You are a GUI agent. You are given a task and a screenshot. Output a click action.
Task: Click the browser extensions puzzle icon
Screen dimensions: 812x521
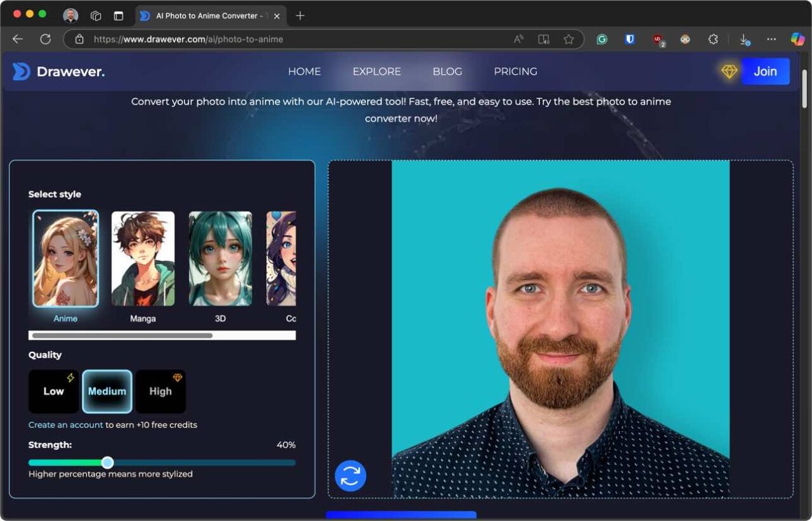click(713, 39)
